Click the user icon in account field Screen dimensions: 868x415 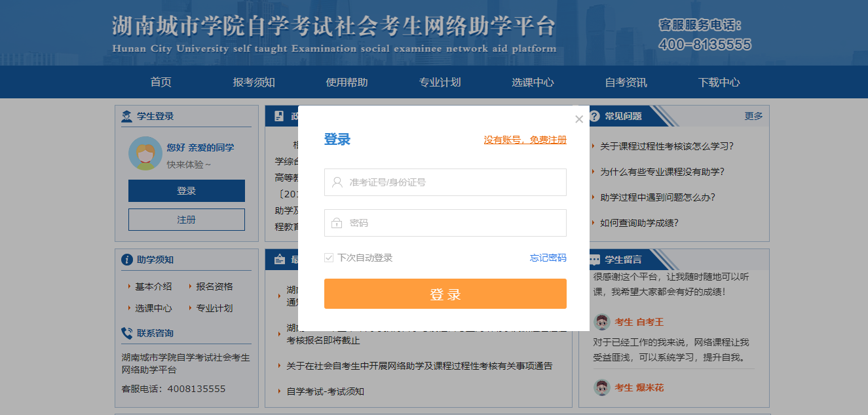click(337, 182)
